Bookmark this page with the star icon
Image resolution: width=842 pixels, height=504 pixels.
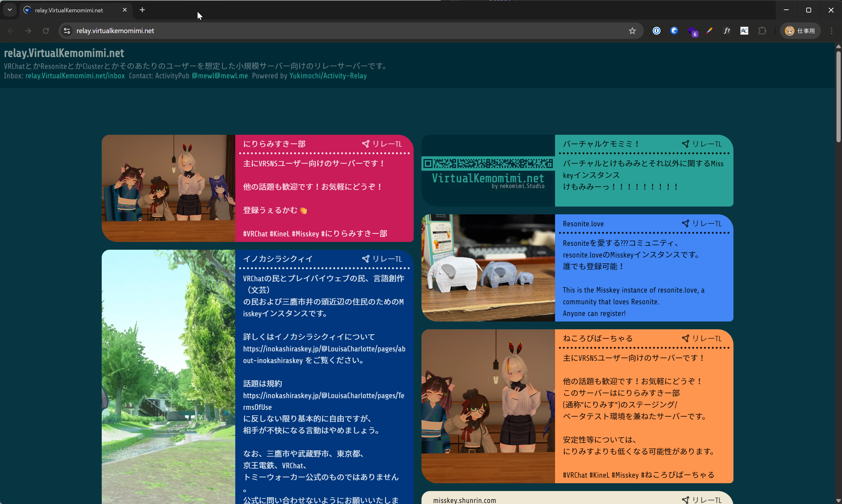tap(632, 31)
